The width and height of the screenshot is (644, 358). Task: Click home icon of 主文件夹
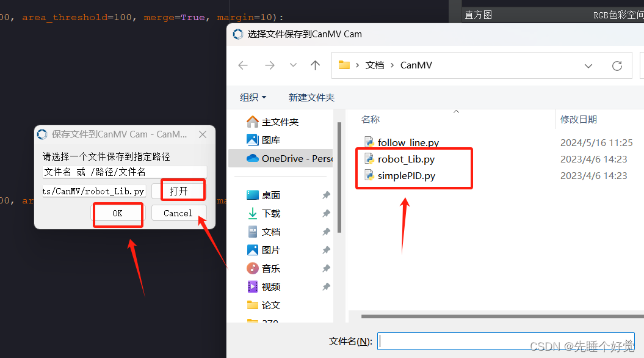point(252,122)
